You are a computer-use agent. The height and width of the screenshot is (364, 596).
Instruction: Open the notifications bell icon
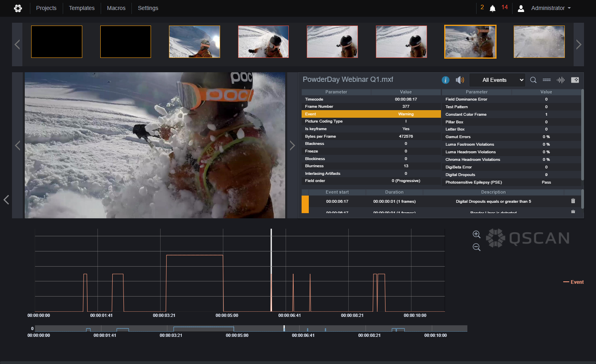[493, 8]
